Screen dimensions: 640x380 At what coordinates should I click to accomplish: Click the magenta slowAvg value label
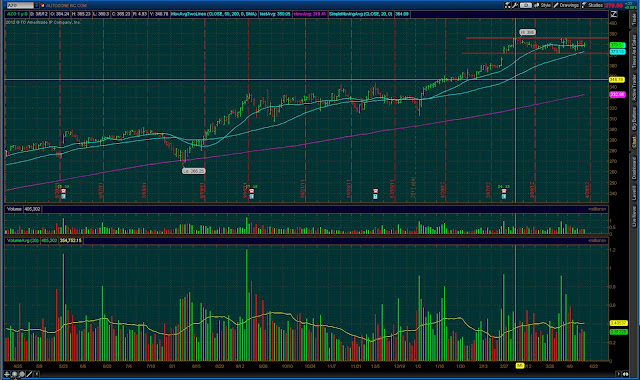click(310, 14)
